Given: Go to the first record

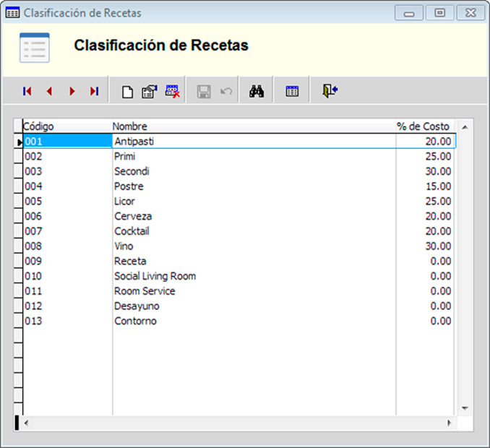Looking at the screenshot, I should 27,91.
